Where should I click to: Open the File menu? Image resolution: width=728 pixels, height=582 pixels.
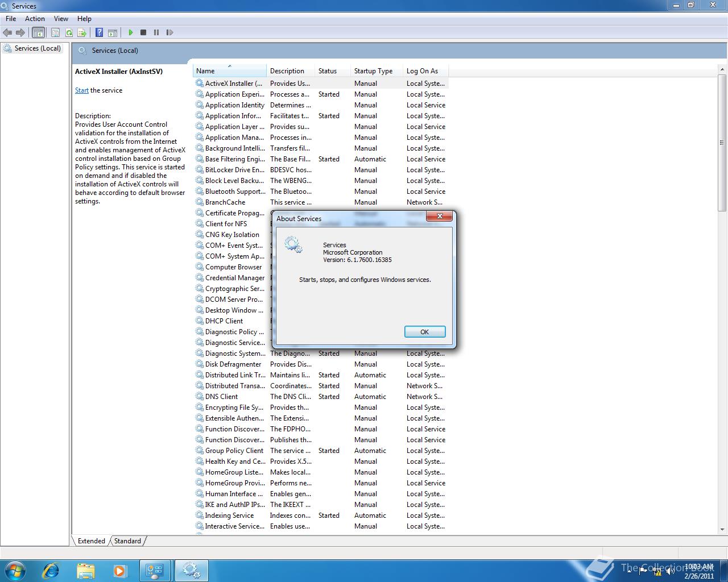click(x=11, y=19)
